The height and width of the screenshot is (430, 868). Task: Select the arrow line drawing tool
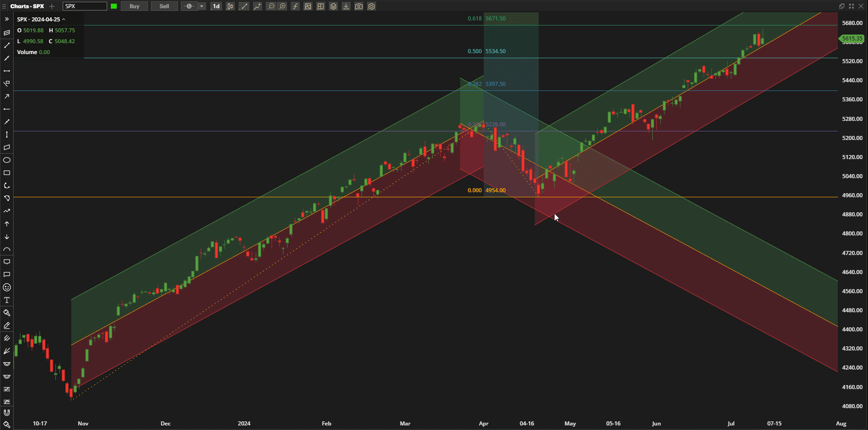point(7,96)
